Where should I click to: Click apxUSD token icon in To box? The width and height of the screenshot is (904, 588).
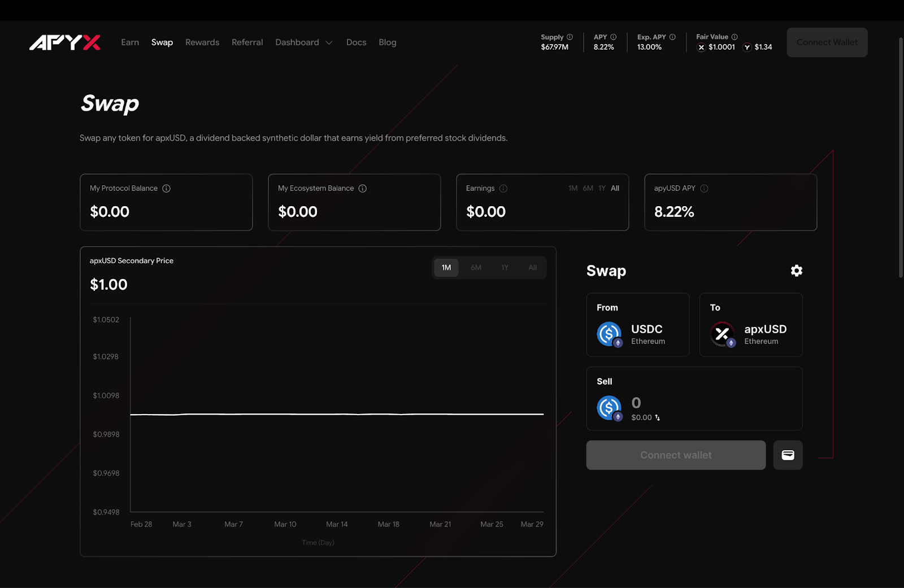[x=723, y=334]
